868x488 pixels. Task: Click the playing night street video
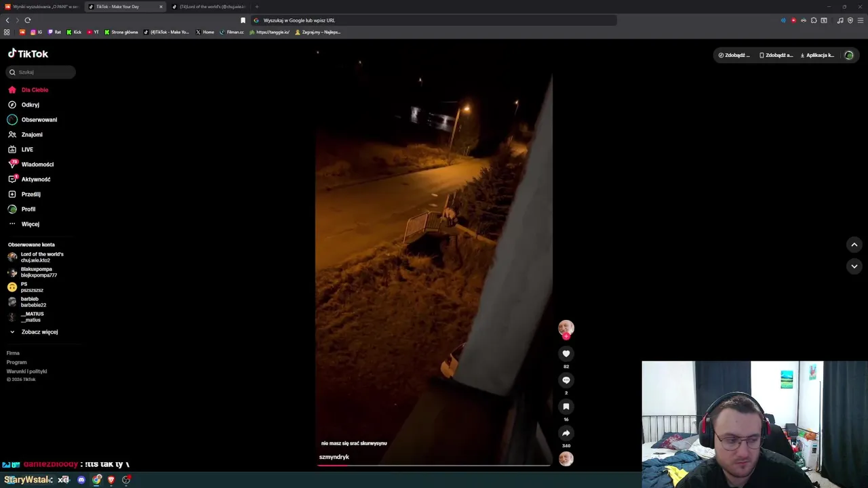[434, 251]
